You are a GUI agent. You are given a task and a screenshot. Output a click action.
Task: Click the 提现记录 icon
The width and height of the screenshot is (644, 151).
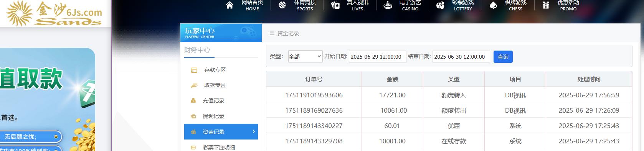(x=193, y=116)
